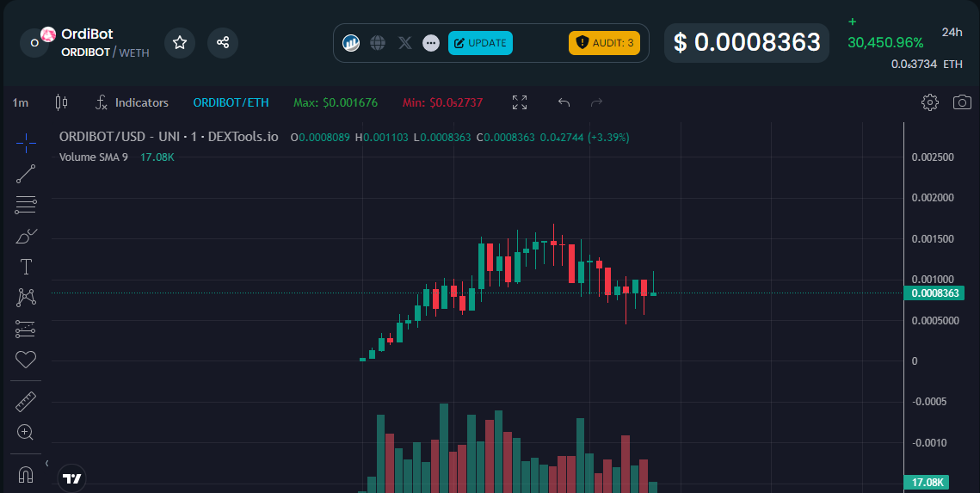Image resolution: width=980 pixels, height=493 pixels.
Task: Click the 30,450.96% change value
Action: tap(885, 43)
